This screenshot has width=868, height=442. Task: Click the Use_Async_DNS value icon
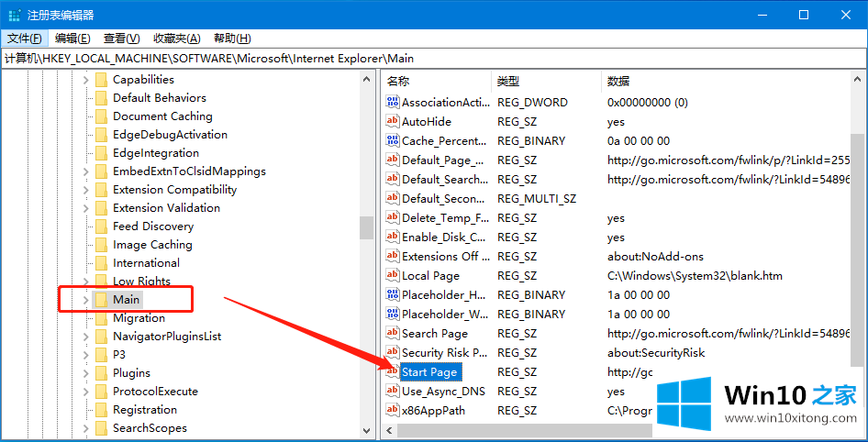tap(393, 392)
